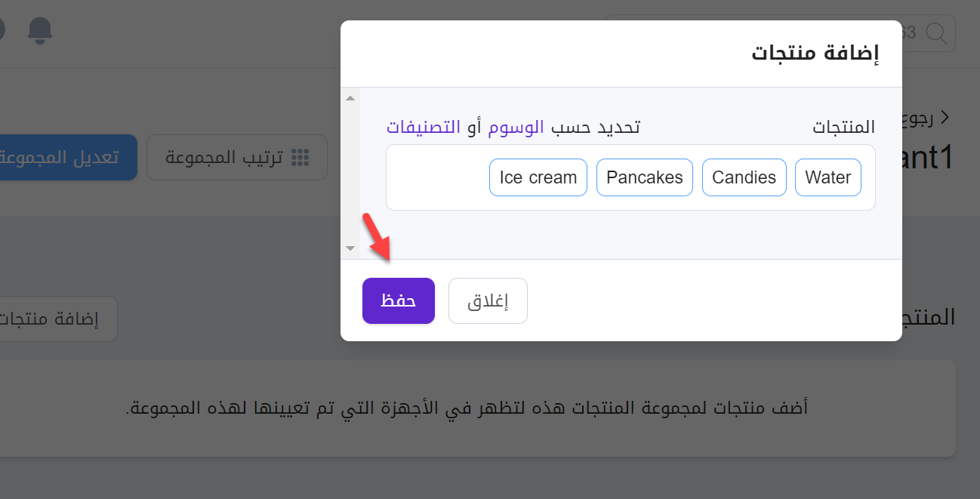Select the Candies product tag
Screen dimensions: 980x499
(744, 177)
